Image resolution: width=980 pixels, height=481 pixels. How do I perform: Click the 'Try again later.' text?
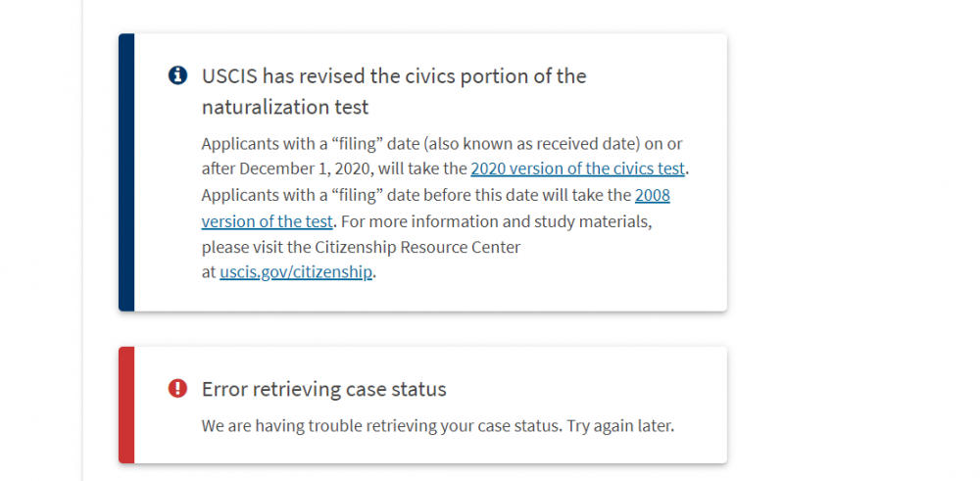pyautogui.click(x=621, y=427)
